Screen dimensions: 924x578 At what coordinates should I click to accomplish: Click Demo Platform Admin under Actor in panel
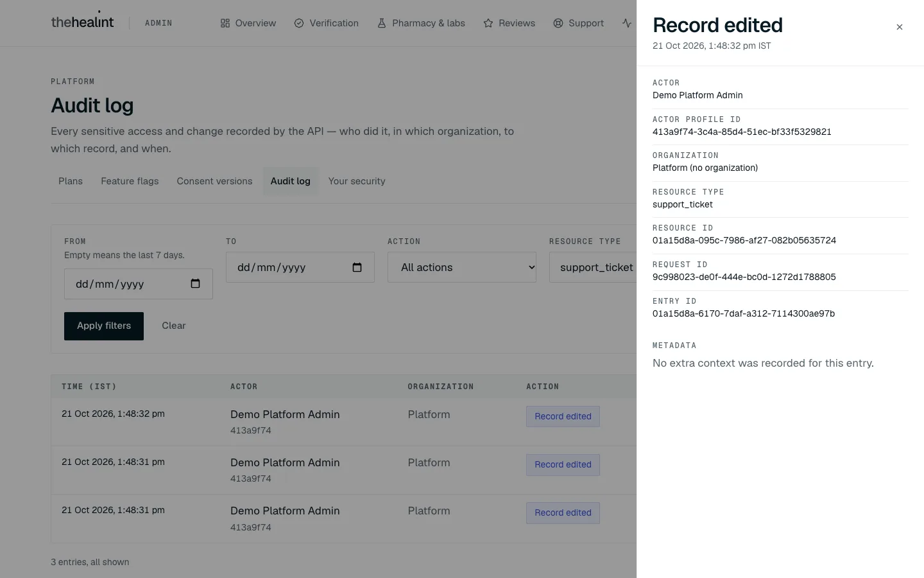[x=697, y=95]
